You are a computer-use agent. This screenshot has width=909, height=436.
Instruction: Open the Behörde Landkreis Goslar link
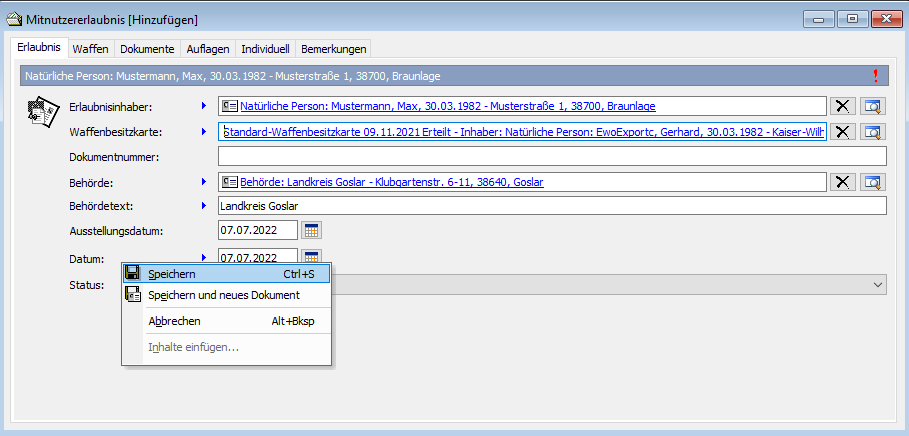coord(391,181)
